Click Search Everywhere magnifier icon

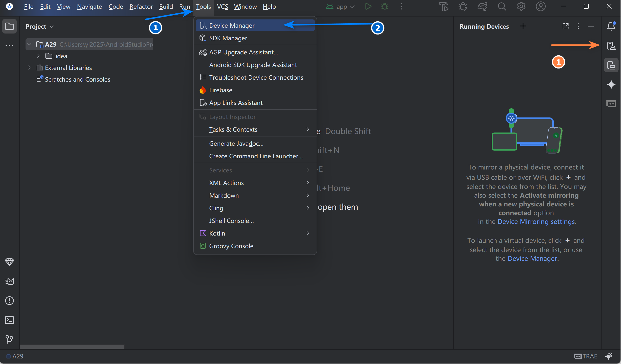coord(502,7)
